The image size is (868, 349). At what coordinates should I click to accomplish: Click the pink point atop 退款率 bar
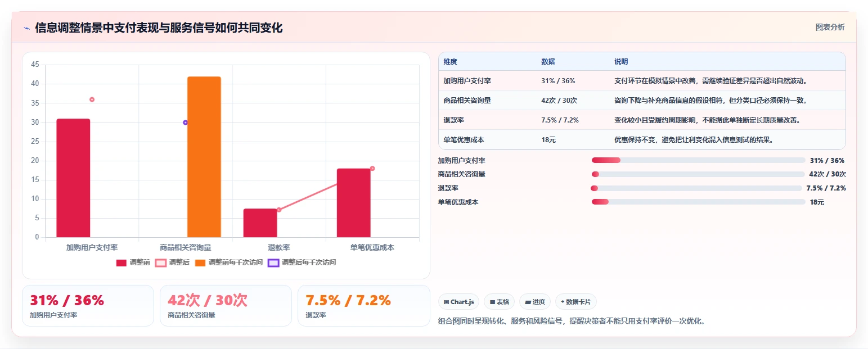click(x=279, y=210)
